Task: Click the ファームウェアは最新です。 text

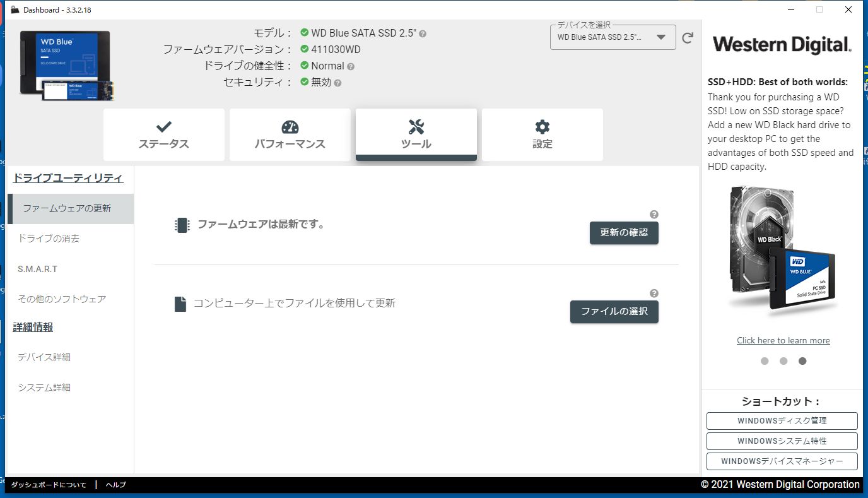Action: click(261, 224)
